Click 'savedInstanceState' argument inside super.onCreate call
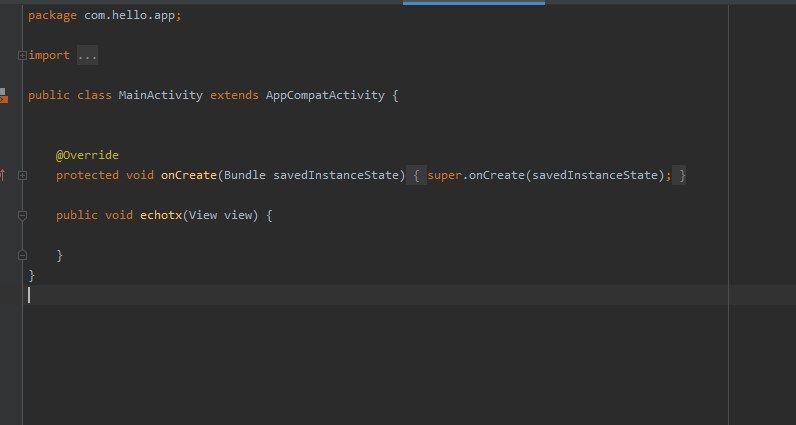Image resolution: width=796 pixels, height=425 pixels. click(594, 175)
